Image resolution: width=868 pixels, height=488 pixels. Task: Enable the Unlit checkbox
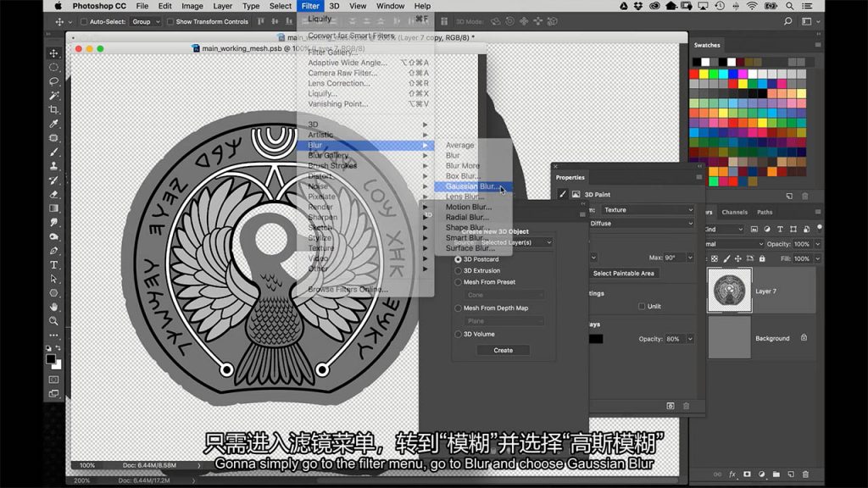tap(642, 306)
